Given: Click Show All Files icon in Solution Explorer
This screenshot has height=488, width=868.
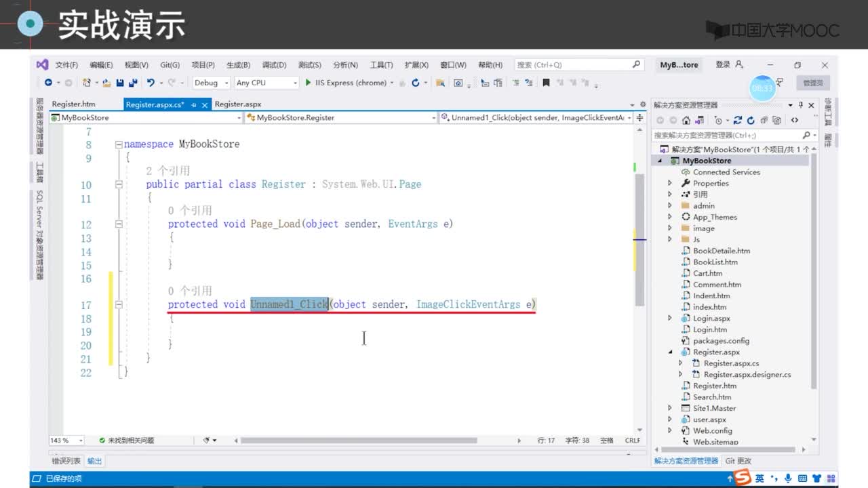Looking at the screenshot, I should (x=776, y=120).
